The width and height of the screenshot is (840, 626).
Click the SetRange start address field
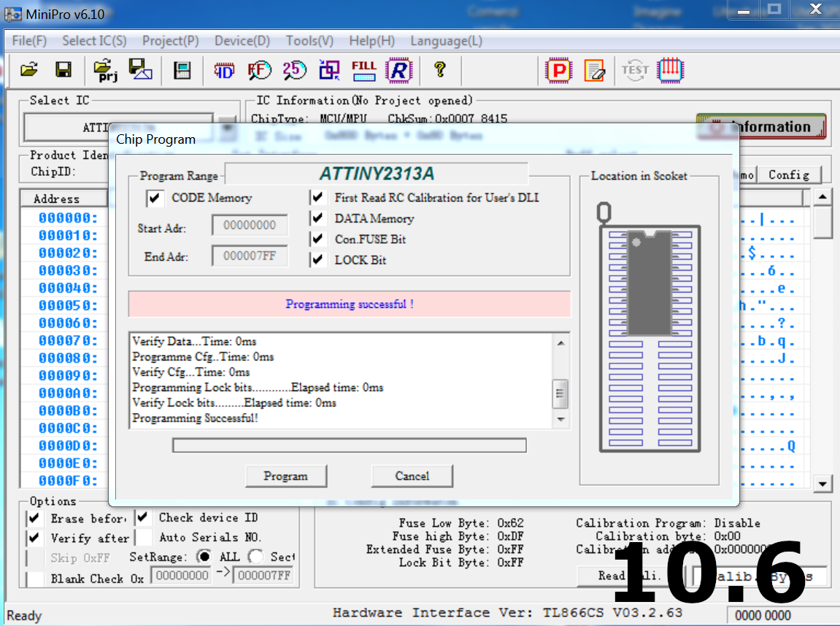182,576
